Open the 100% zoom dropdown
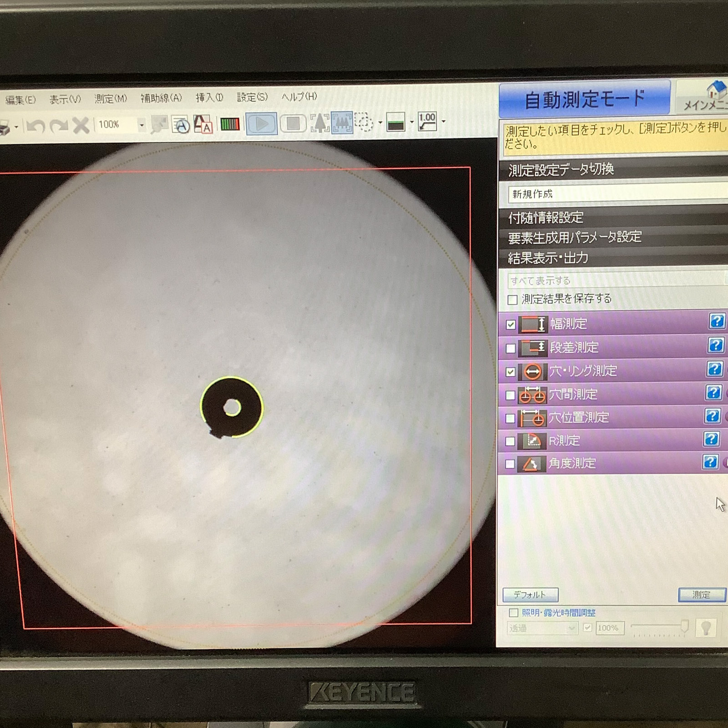This screenshot has width=728, height=728. pyautogui.click(x=142, y=125)
